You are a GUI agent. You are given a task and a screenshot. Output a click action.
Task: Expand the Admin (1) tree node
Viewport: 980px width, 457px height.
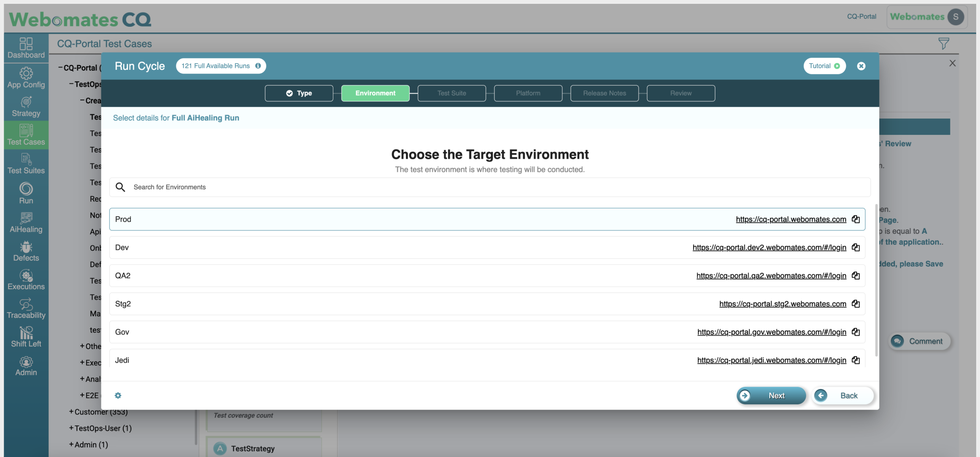click(x=71, y=444)
